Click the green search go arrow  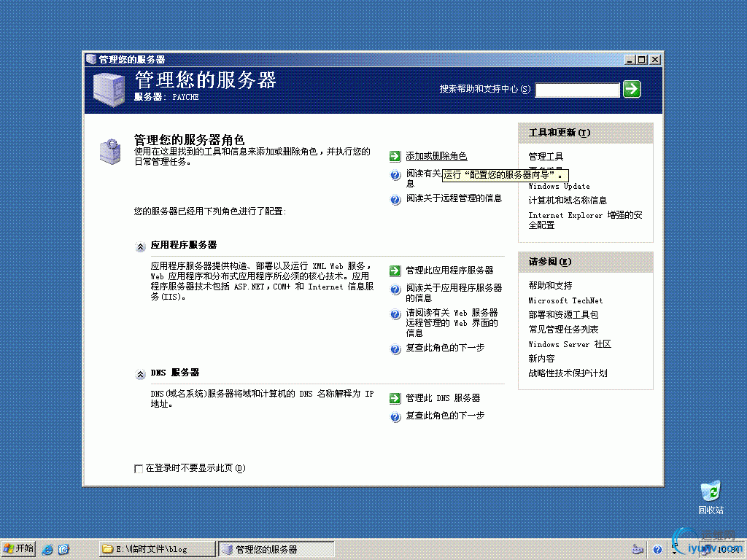632,89
